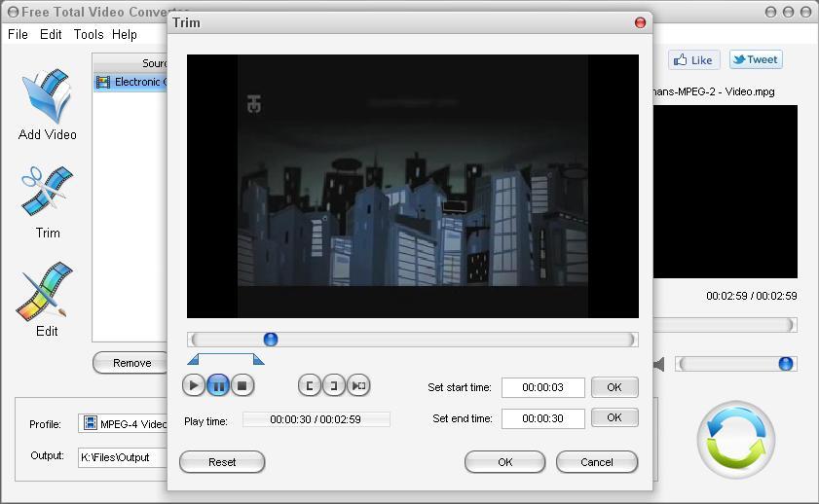This screenshot has height=504, width=819.
Task: Open the Trim tool in sidebar
Action: click(47, 192)
